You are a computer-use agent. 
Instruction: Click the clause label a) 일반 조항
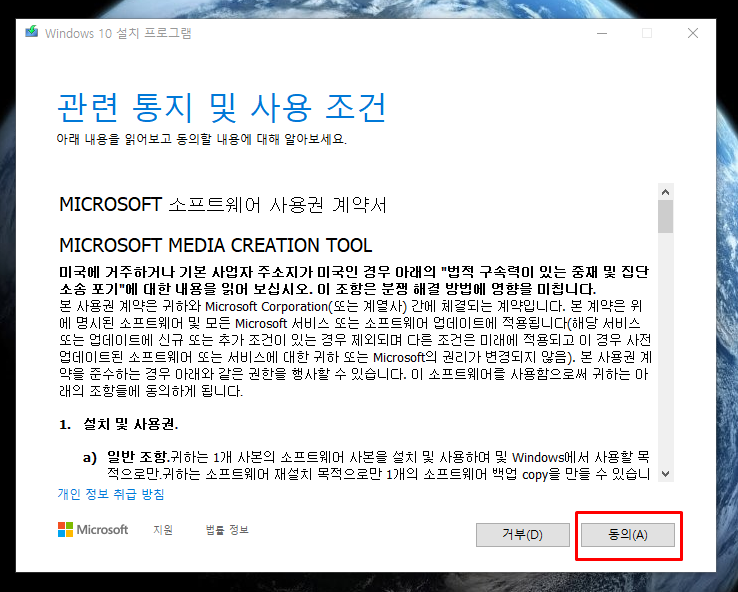[126, 457]
